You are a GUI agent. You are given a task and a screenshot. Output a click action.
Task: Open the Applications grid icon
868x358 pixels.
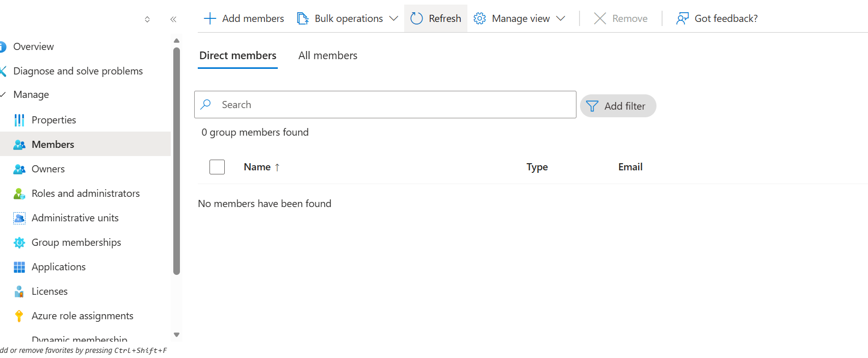click(x=19, y=267)
